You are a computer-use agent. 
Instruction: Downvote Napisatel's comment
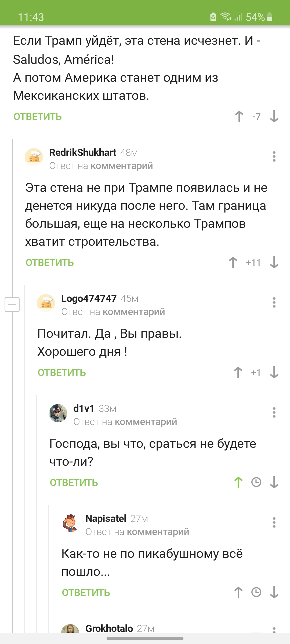[274, 592]
